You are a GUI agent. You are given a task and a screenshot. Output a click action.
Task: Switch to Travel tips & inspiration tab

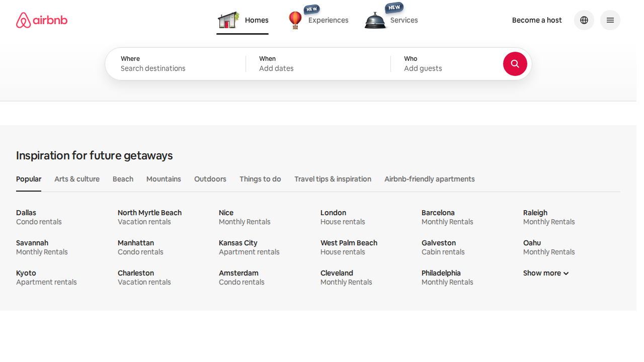[x=333, y=179]
